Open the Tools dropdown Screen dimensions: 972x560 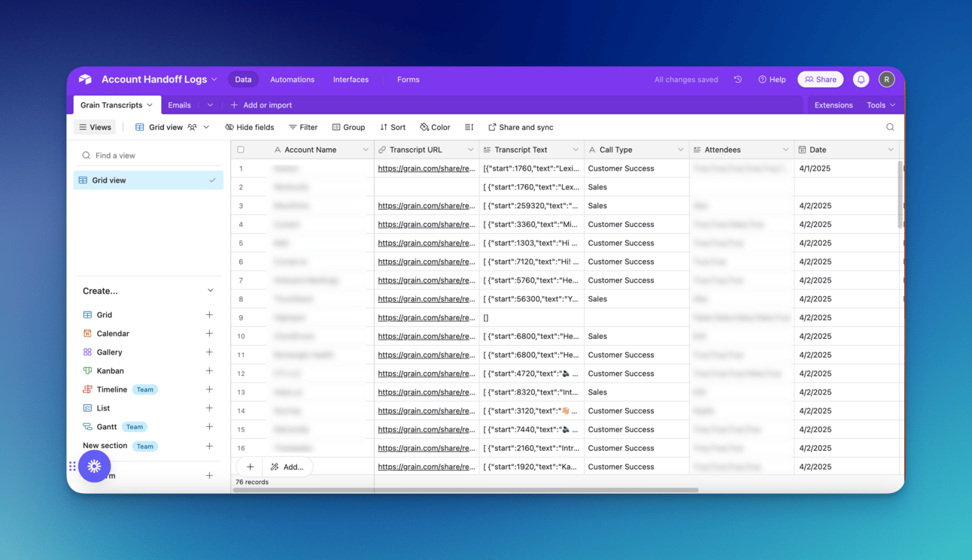(x=881, y=105)
